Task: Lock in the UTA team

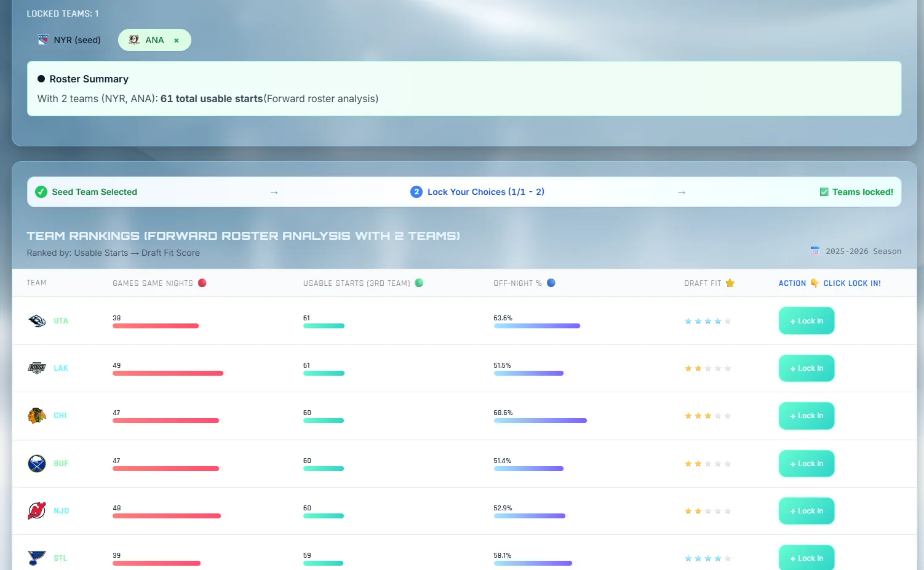Action: (x=807, y=321)
